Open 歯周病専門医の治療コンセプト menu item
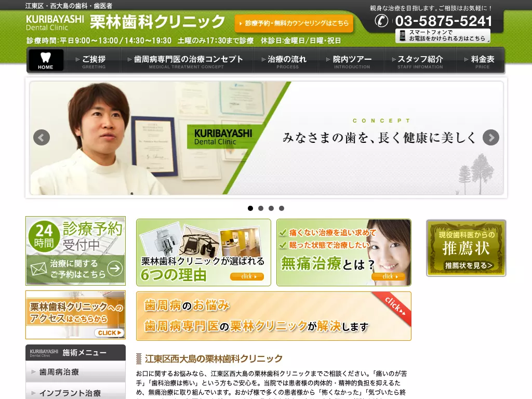Viewport: 532px width, 399px height. (x=187, y=61)
